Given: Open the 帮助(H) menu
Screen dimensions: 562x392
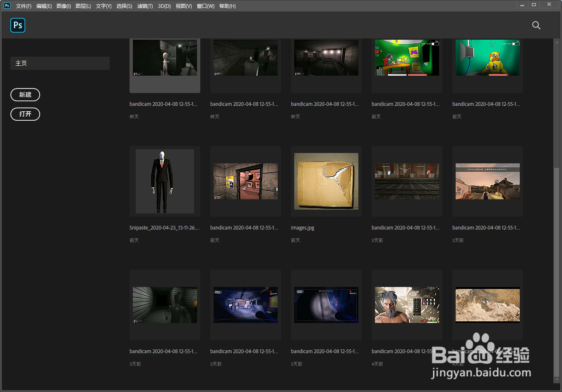Looking at the screenshot, I should pyautogui.click(x=227, y=6).
